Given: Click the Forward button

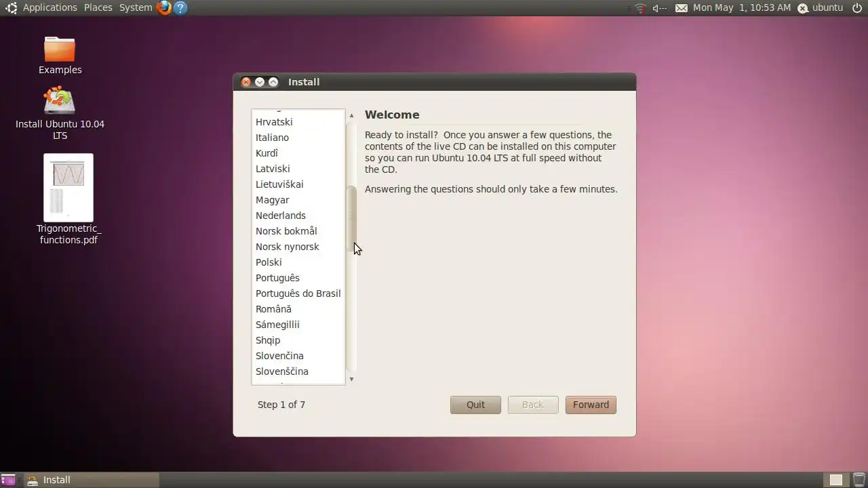Looking at the screenshot, I should coord(591,405).
